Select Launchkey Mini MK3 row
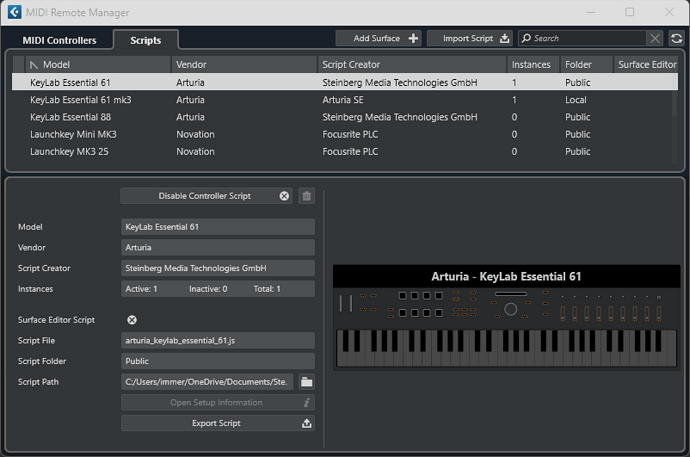The image size is (690, 457). pyautogui.click(x=341, y=134)
